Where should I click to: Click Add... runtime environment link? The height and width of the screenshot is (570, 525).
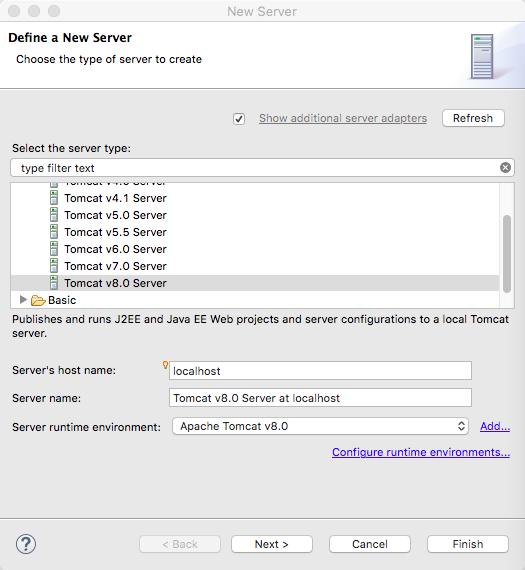point(495,426)
